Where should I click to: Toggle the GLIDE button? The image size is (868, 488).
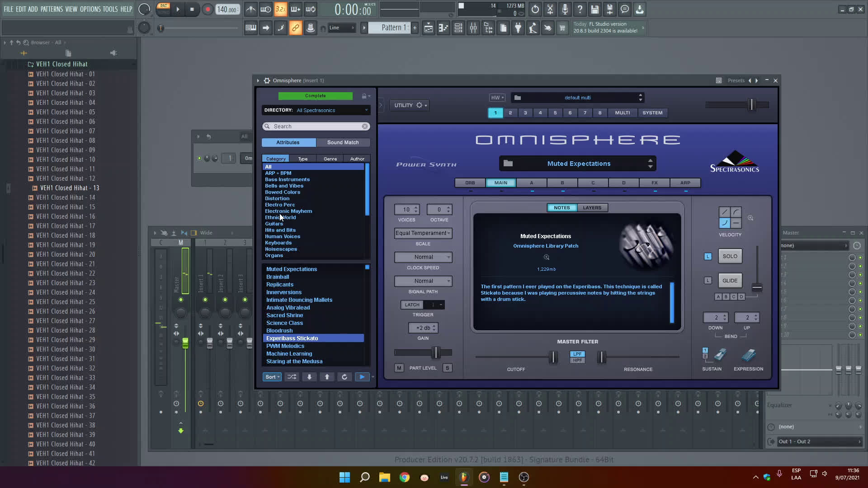(730, 281)
